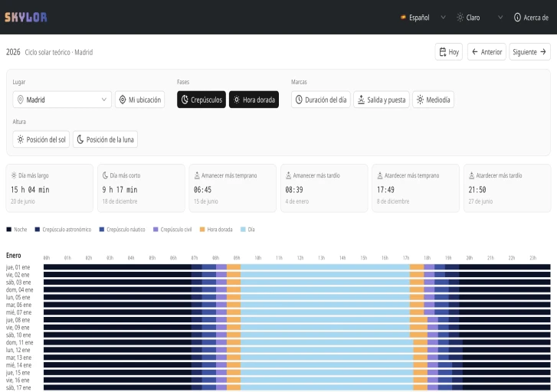Click the Enero month heading
Viewport: 557px width, 392px height.
(x=14, y=256)
